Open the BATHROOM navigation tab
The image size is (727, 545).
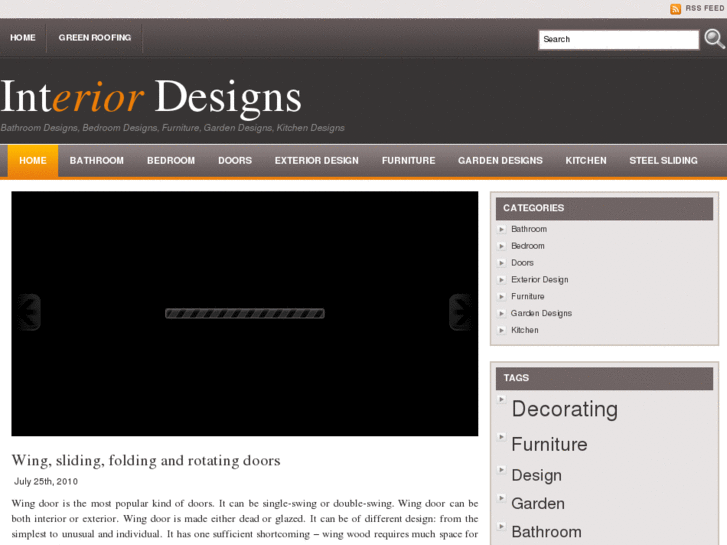tap(96, 160)
